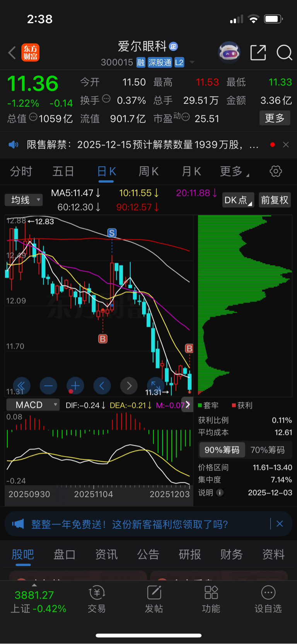Tap the 11.36 current price

(x=33, y=84)
